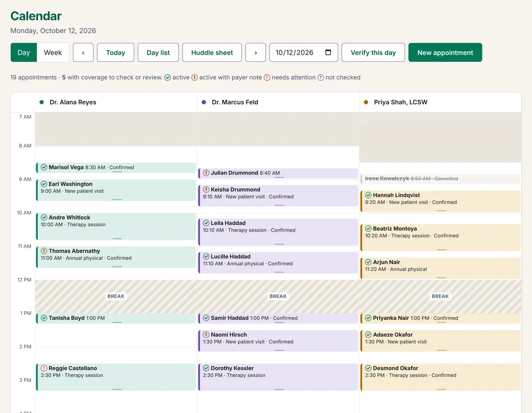Screen dimensions: 532x413
Task: Open Leila Haddad therapy session
Action: [x=278, y=232]
